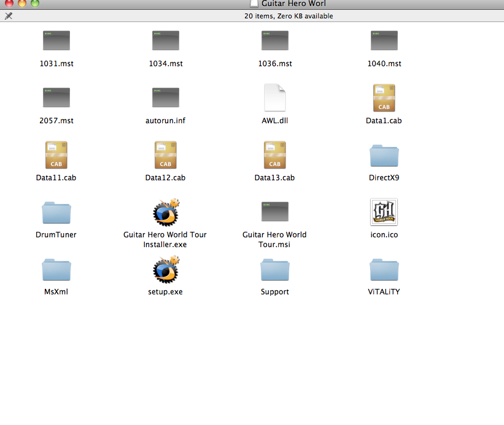This screenshot has height=425, width=504.
Task: Click the 'MsXml' folder name label
Action: tap(56, 292)
